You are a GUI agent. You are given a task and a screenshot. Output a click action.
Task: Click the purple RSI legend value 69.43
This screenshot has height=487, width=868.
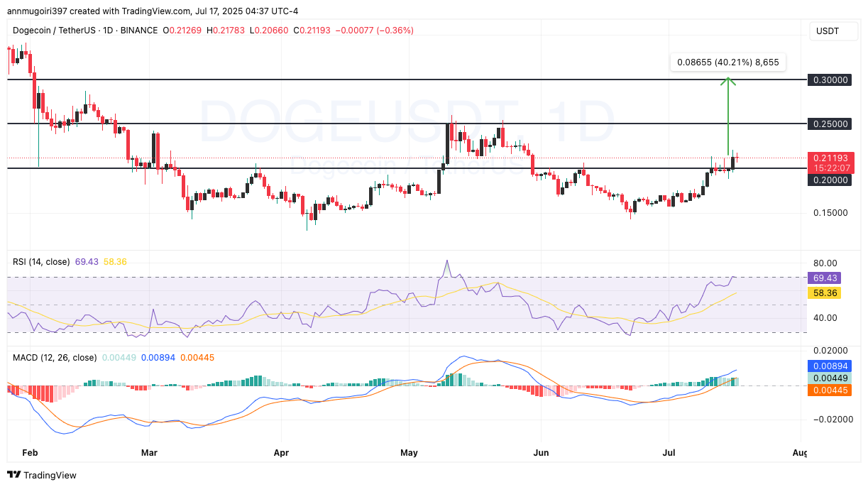(88, 262)
